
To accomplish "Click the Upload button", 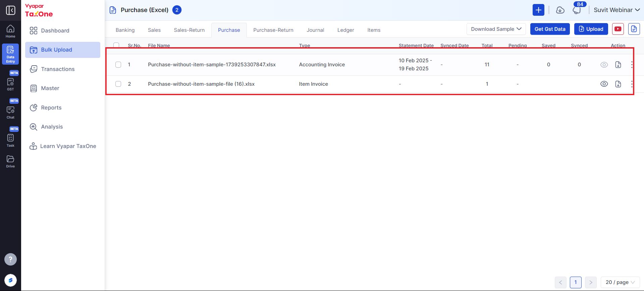I will point(591,29).
